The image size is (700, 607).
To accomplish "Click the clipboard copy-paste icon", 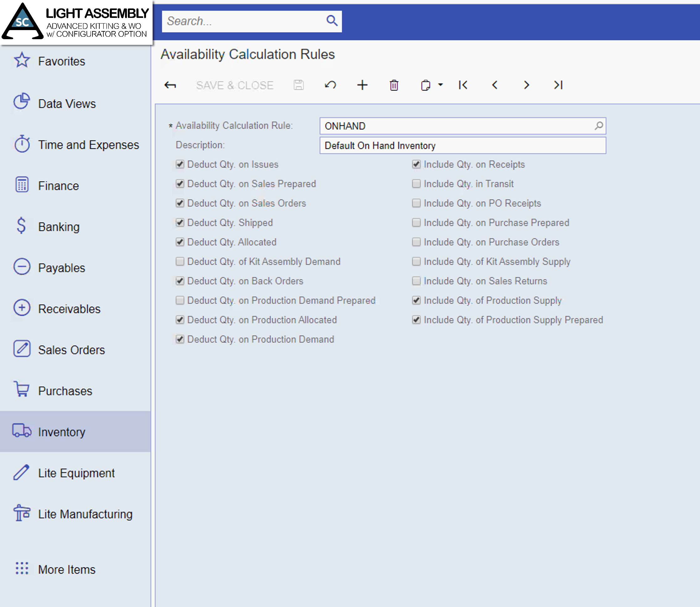I will coord(426,85).
